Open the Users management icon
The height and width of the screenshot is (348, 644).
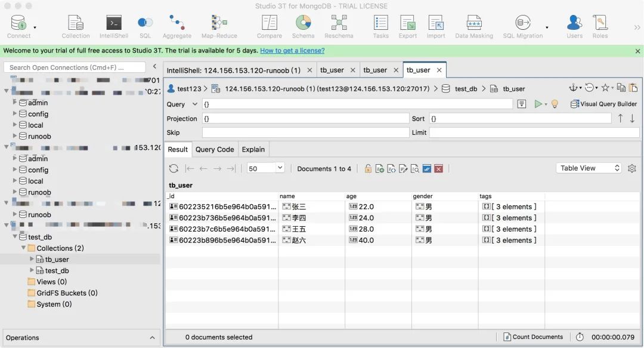(574, 27)
